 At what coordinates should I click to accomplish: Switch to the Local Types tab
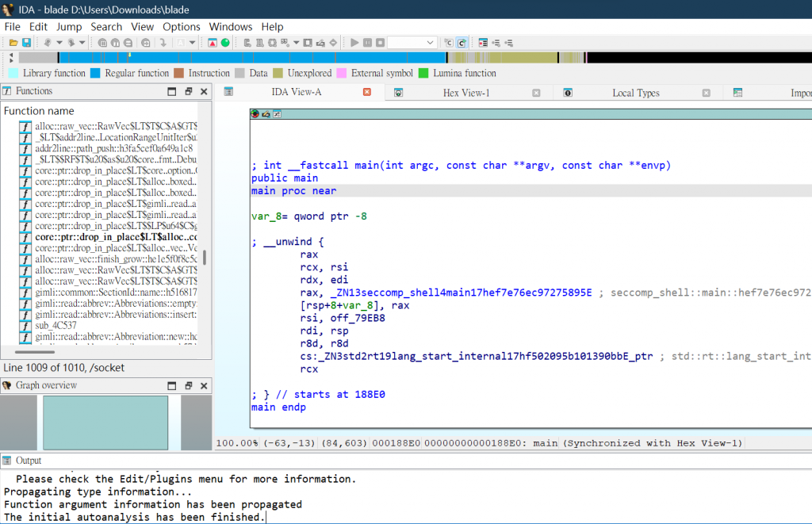[635, 93]
